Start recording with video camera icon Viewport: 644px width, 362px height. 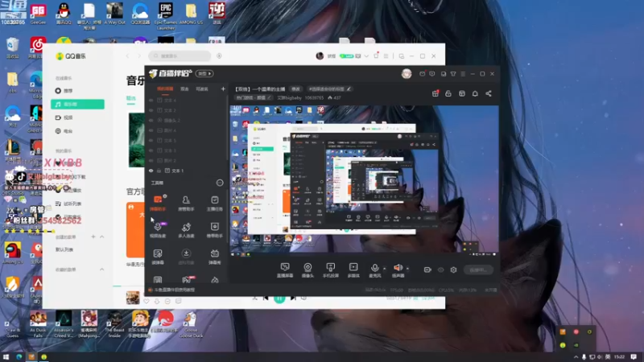[427, 269]
